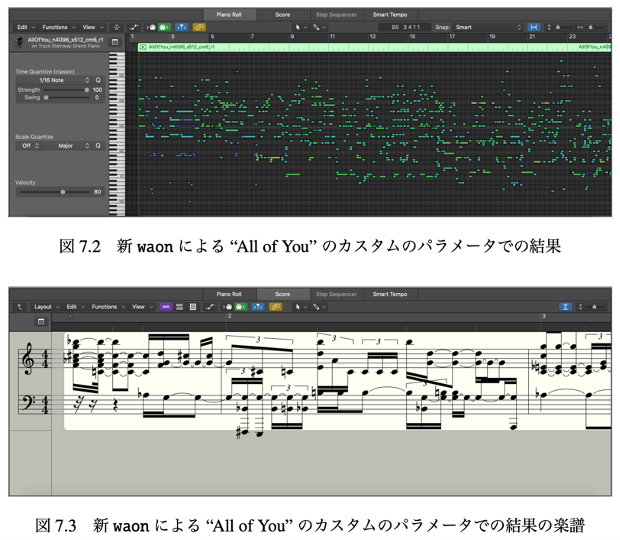Open Layout menu in score editor
Screen dimensions: 620x540
[46, 307]
